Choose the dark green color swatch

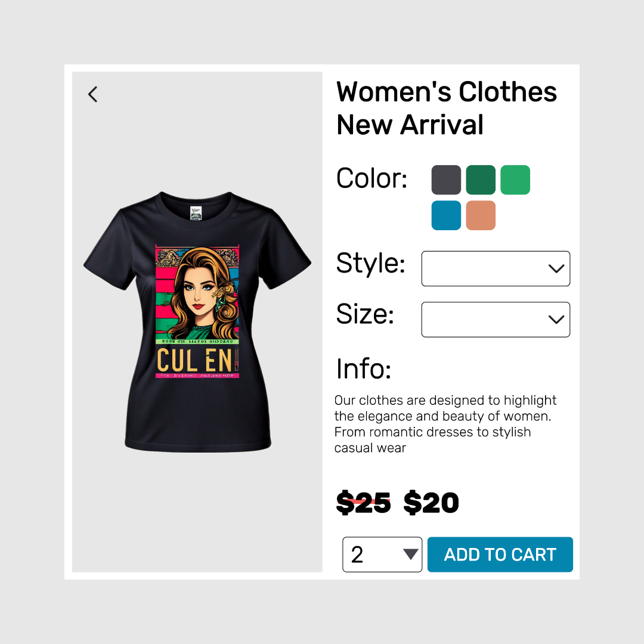(481, 180)
